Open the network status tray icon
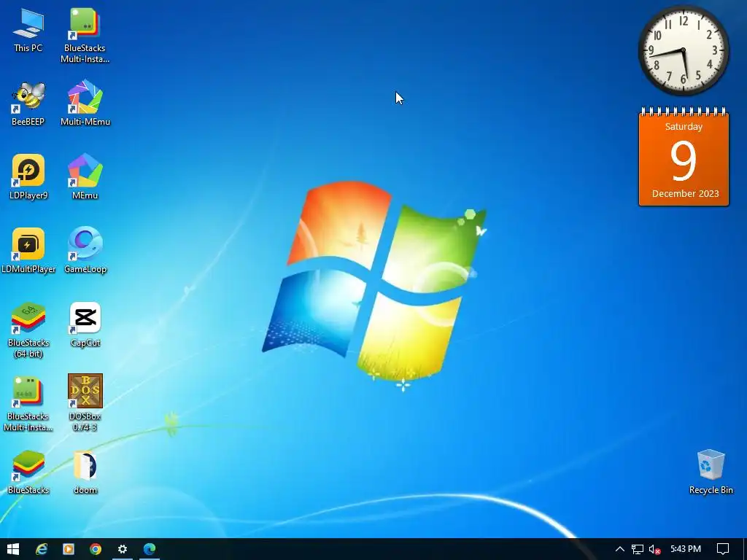 (x=638, y=549)
